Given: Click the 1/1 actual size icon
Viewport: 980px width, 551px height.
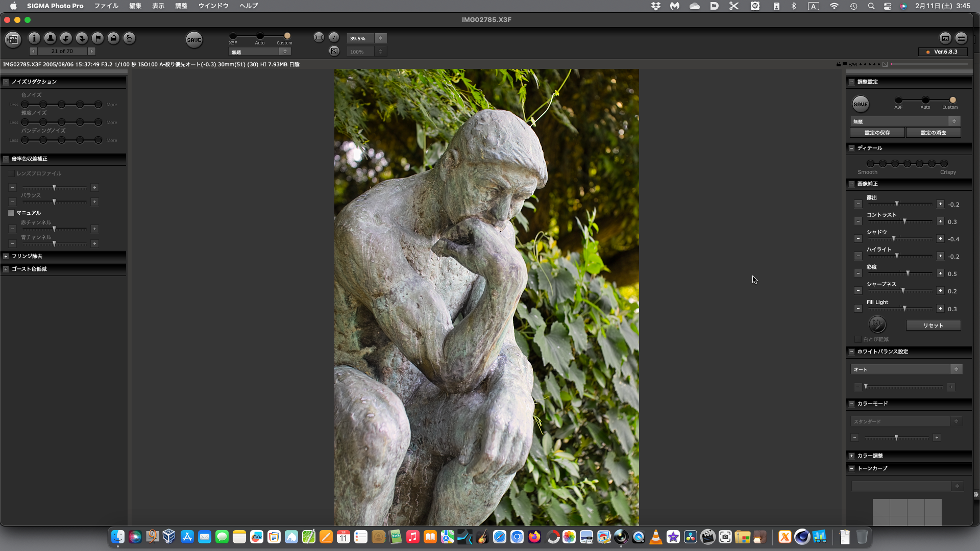Looking at the screenshot, I should pos(334,37).
